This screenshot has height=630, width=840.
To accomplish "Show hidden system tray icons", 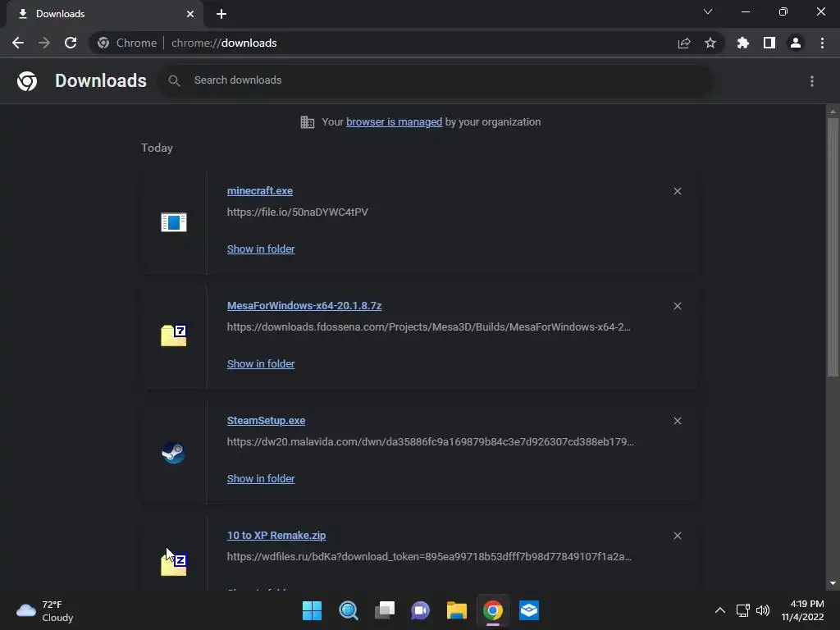I will coord(720,610).
